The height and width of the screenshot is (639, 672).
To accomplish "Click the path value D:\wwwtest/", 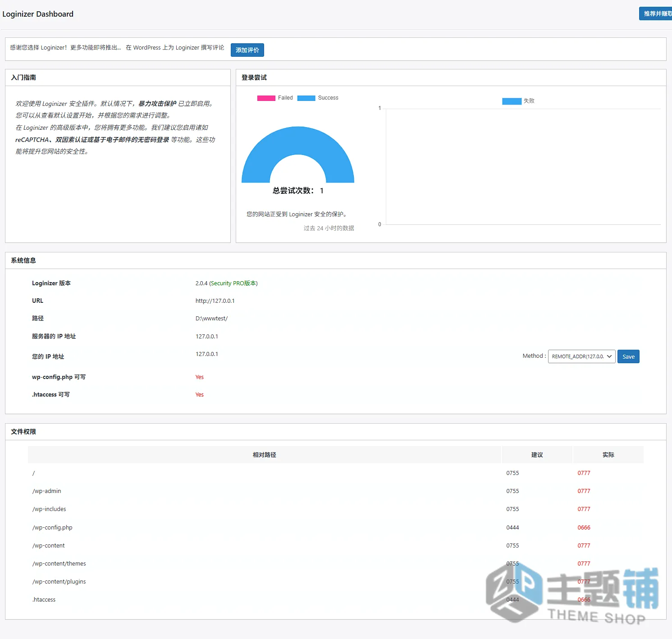I will pyautogui.click(x=211, y=318).
